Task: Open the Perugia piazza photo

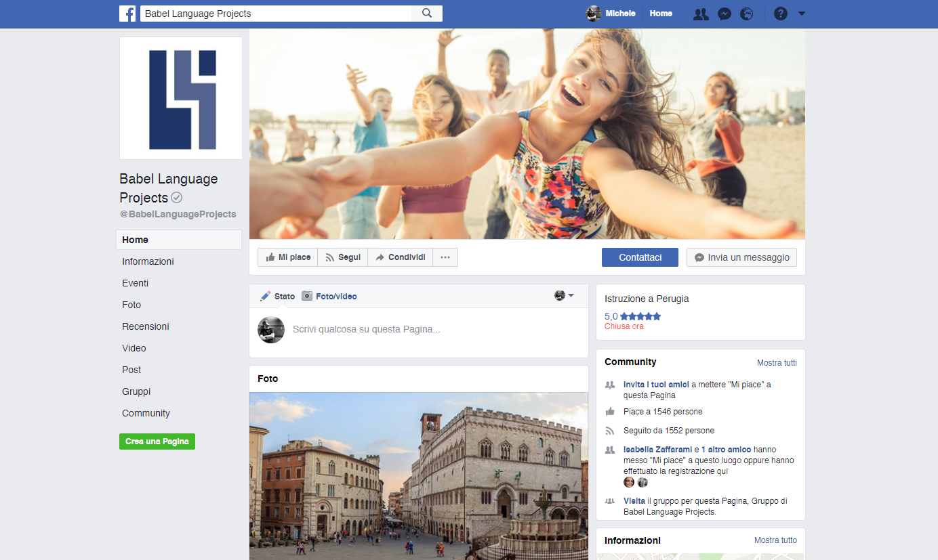Action: [419, 476]
